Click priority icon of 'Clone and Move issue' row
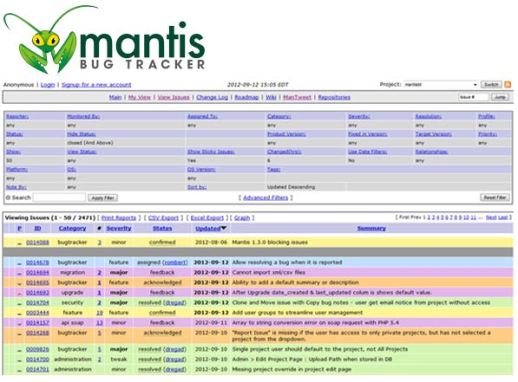518x382 pixels. point(19,303)
